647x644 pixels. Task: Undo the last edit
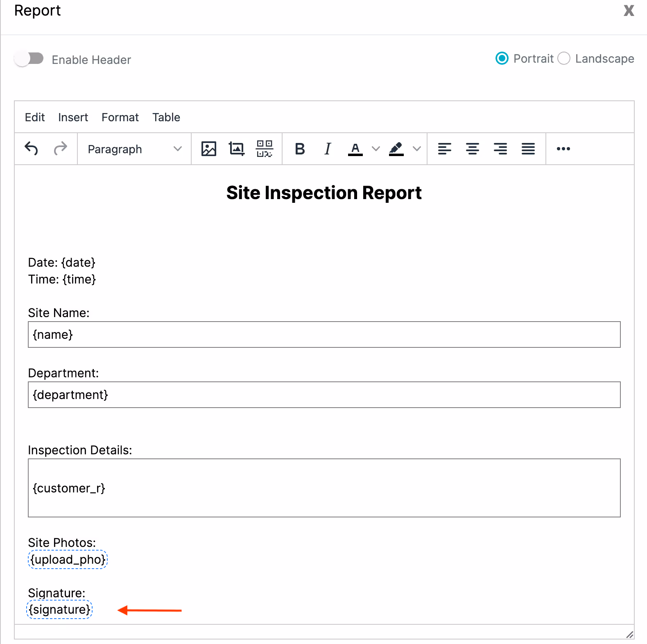(x=32, y=149)
